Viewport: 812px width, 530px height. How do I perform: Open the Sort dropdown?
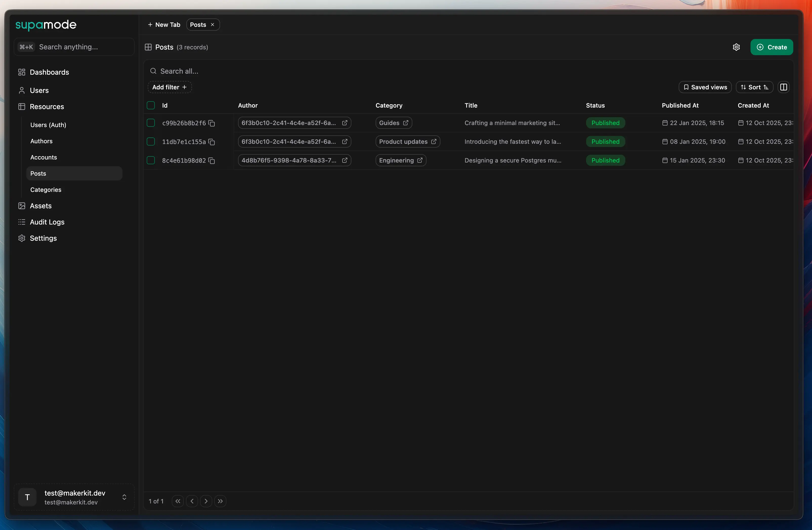pyautogui.click(x=754, y=87)
